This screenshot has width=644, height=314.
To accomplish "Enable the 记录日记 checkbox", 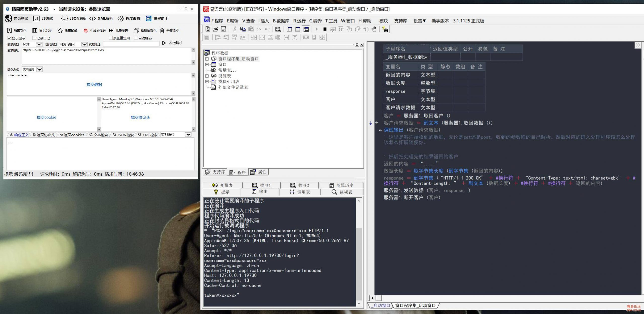I will click(34, 38).
